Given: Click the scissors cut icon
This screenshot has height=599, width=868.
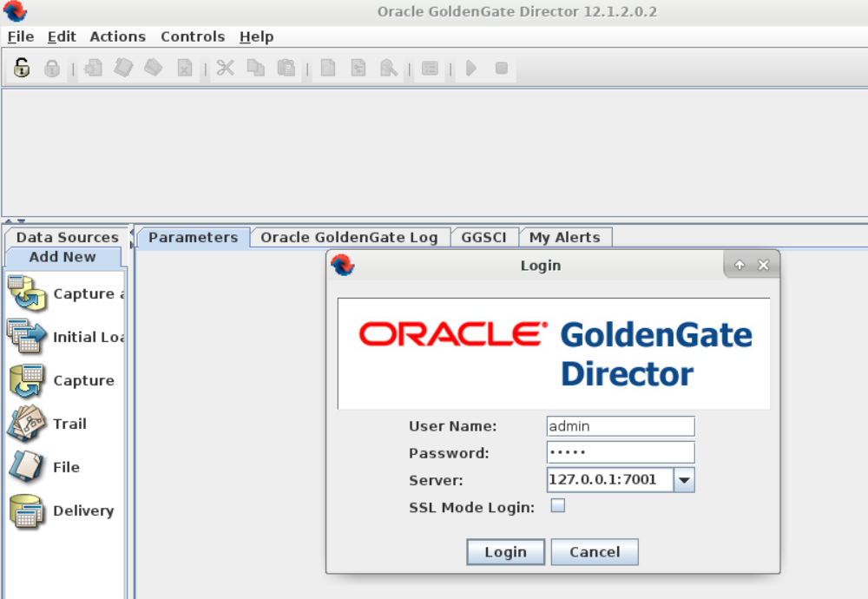Looking at the screenshot, I should tap(226, 68).
